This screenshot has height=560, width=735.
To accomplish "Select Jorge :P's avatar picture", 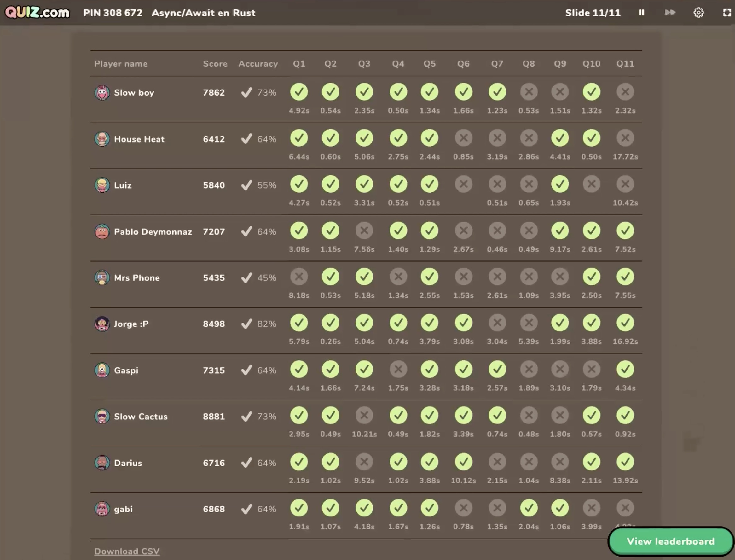I will [x=102, y=324].
